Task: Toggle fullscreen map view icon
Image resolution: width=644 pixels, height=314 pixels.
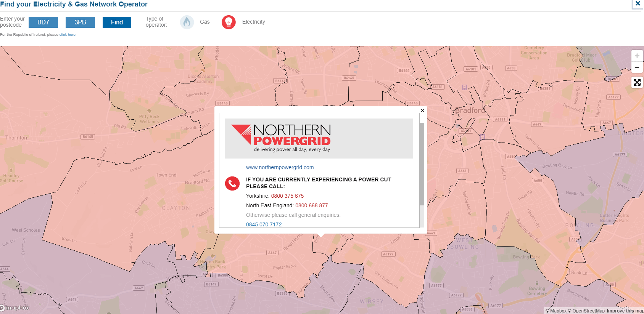Action: pos(637,82)
